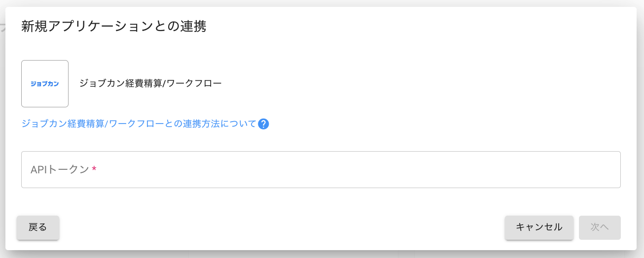Click the red required asterisk on APIトークン
644x258 pixels.
94,170
